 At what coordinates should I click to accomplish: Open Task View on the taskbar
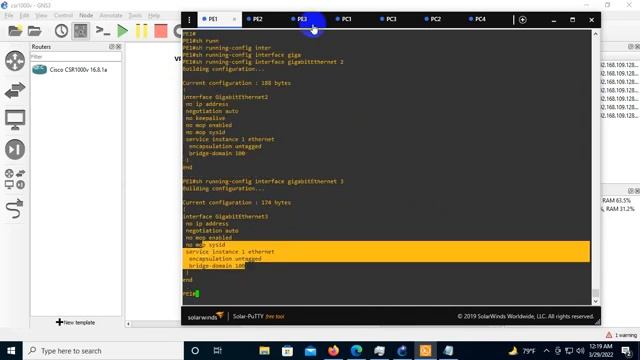tap(218, 351)
